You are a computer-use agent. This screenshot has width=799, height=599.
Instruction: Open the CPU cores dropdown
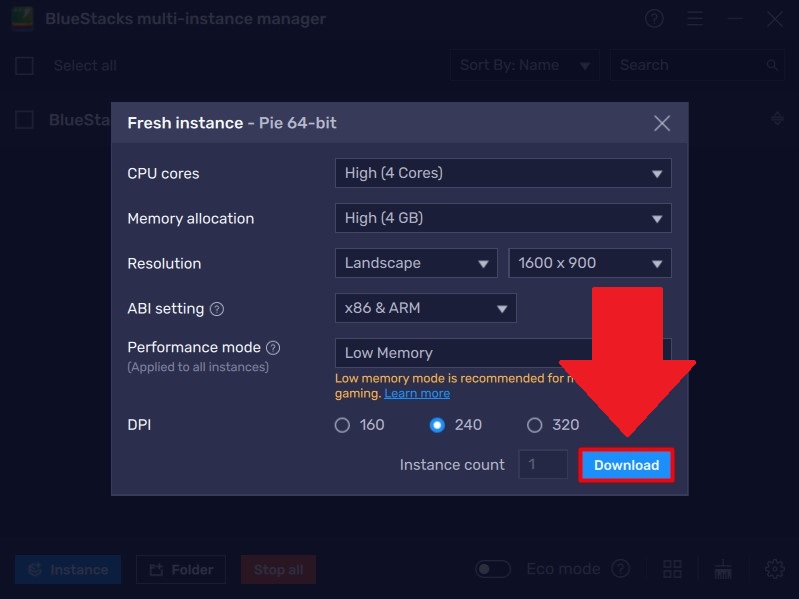(503, 173)
